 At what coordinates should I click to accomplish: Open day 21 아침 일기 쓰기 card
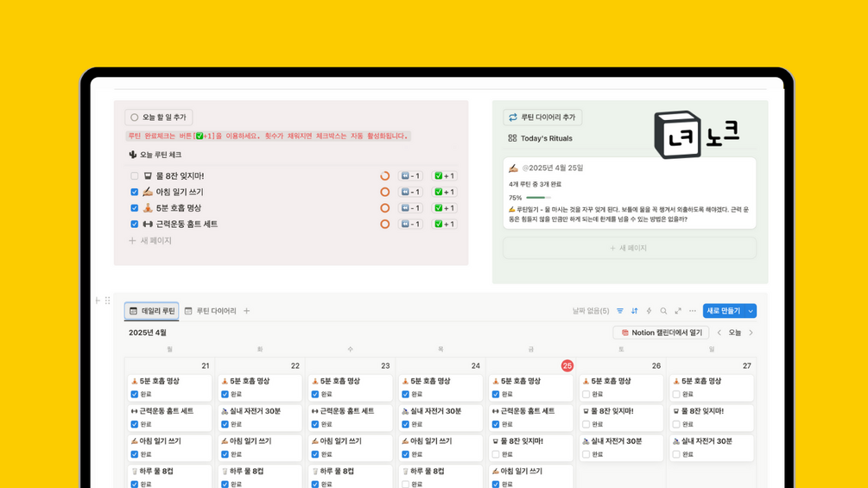169,447
